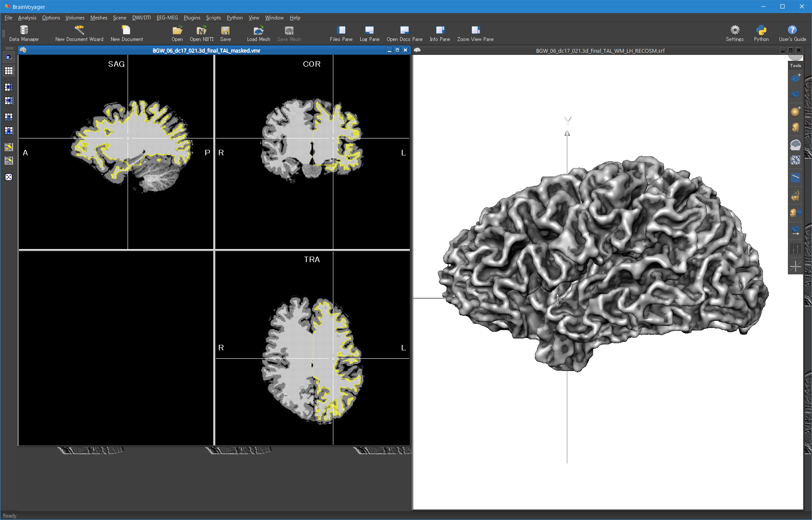Create a New Document

coord(126,33)
